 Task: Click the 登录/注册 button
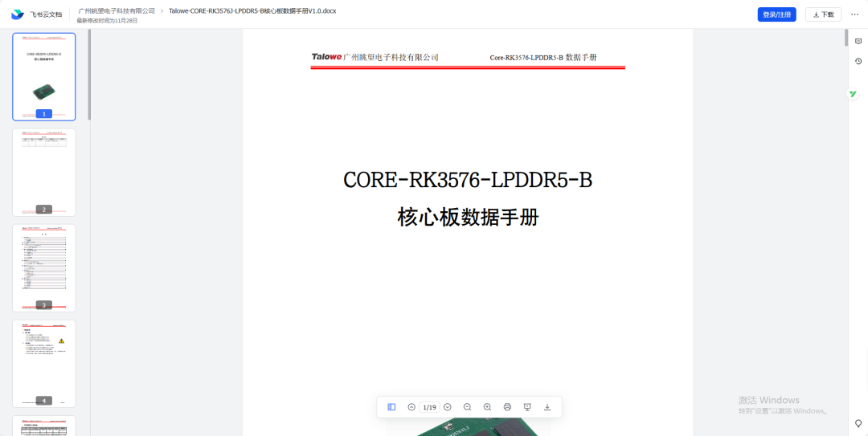(x=776, y=15)
